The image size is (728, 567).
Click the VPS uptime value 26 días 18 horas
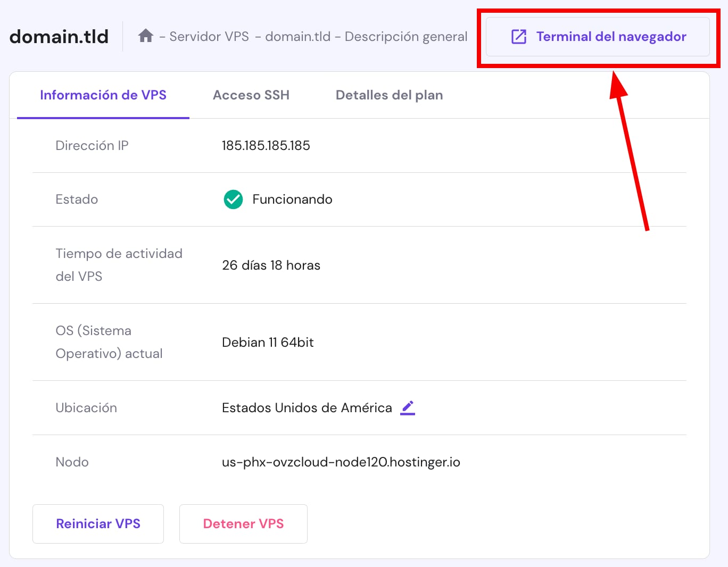[271, 265]
